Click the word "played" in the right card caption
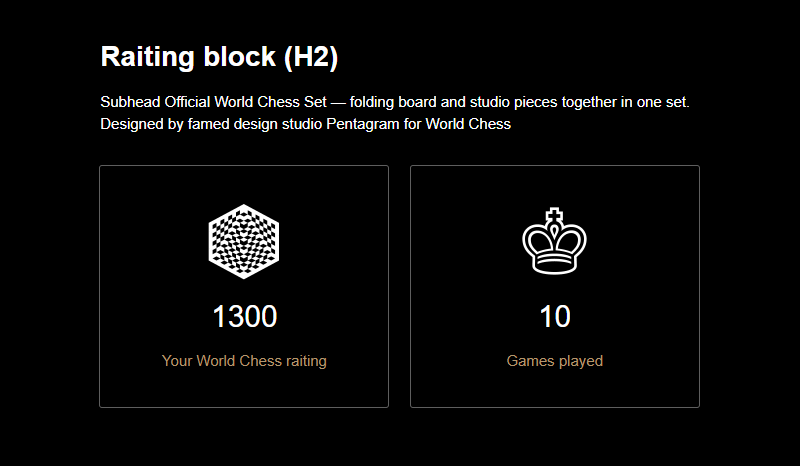 pyautogui.click(x=581, y=361)
